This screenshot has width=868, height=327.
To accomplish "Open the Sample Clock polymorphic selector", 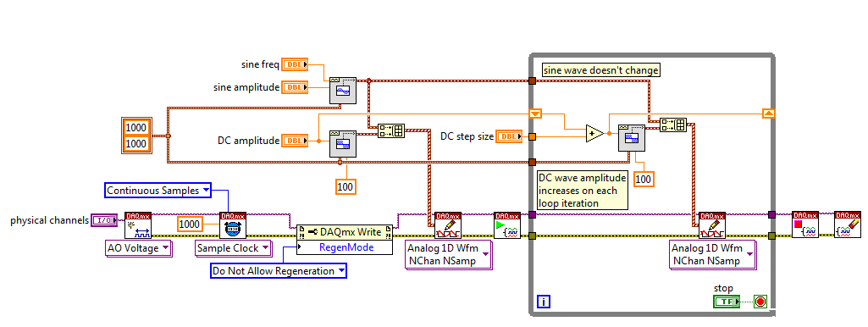I will tap(233, 248).
